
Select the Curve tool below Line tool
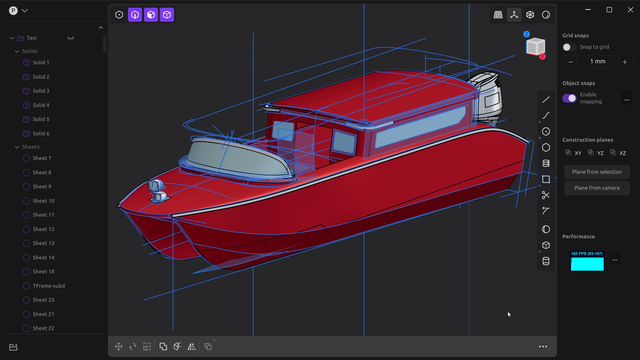point(546,116)
